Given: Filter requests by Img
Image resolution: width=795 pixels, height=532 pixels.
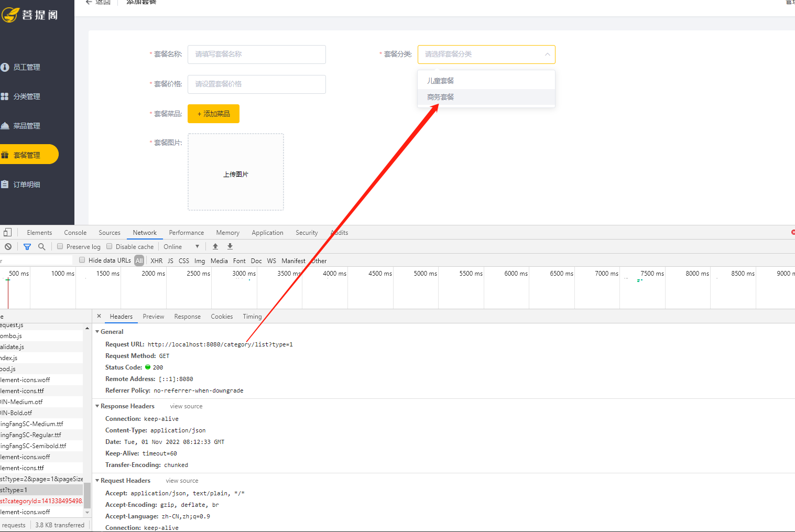Looking at the screenshot, I should pos(200,260).
